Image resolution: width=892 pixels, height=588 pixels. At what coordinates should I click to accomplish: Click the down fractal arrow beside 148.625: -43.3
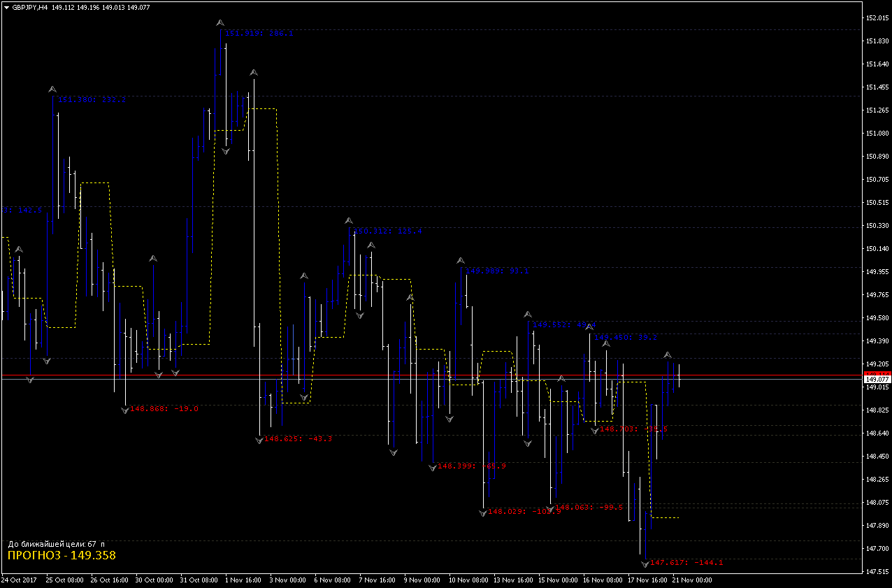(x=259, y=440)
